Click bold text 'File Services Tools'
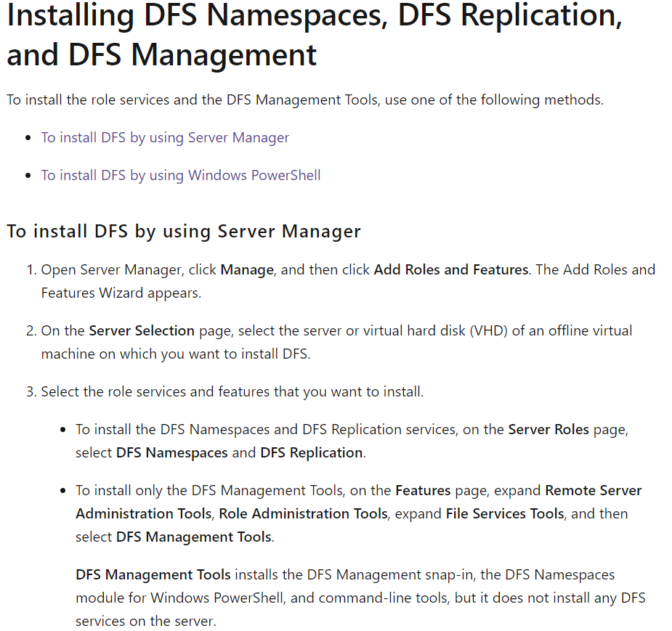 [x=505, y=513]
